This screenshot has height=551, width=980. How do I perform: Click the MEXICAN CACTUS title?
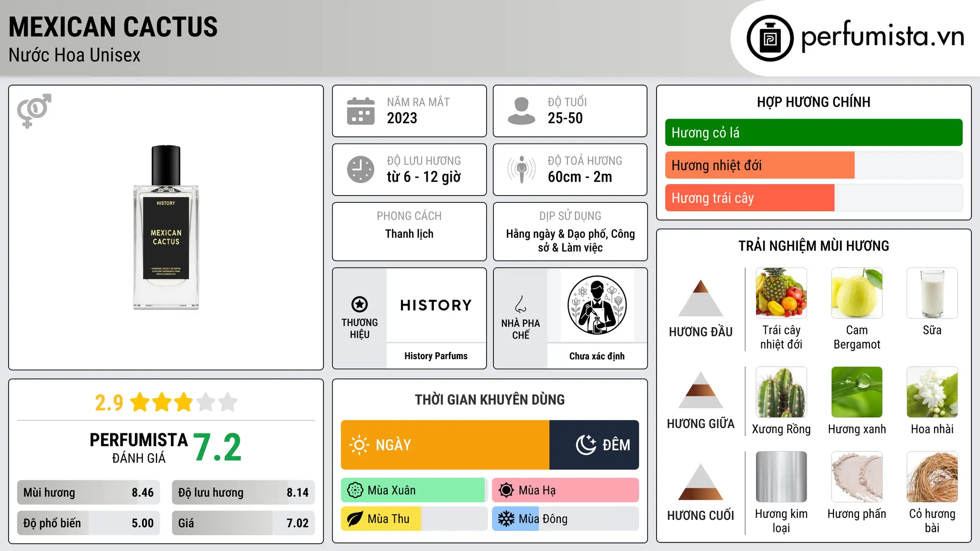pos(113,27)
